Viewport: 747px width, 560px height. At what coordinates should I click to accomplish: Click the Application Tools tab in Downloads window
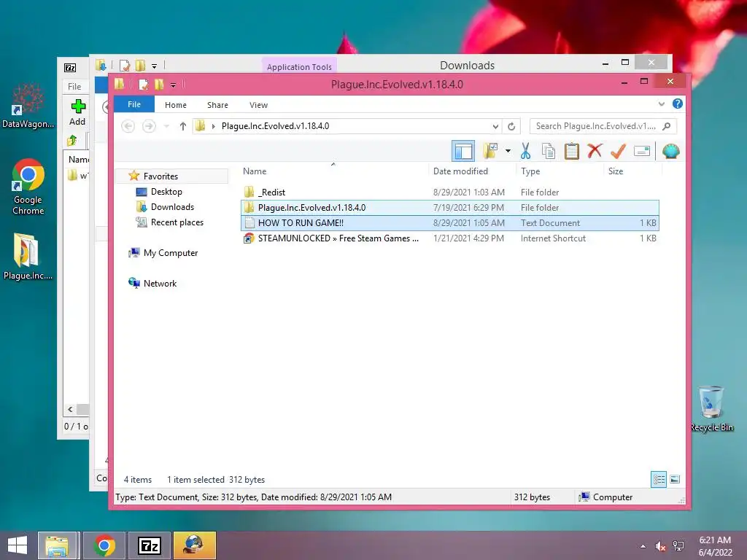299,66
